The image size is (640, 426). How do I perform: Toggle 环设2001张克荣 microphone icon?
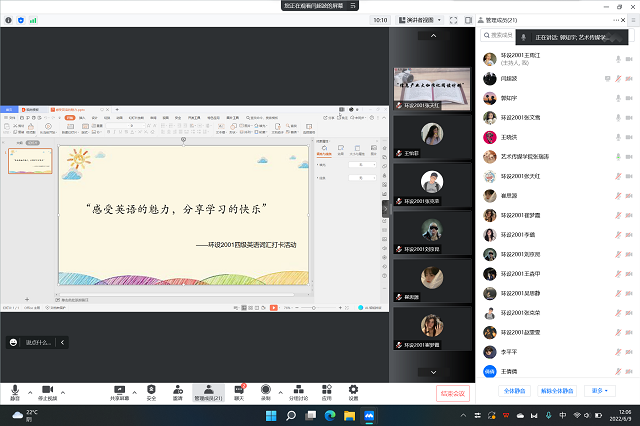618,313
